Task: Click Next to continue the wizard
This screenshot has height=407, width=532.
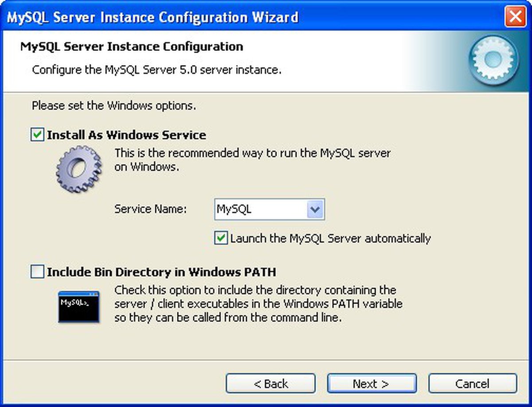Action: [372, 384]
